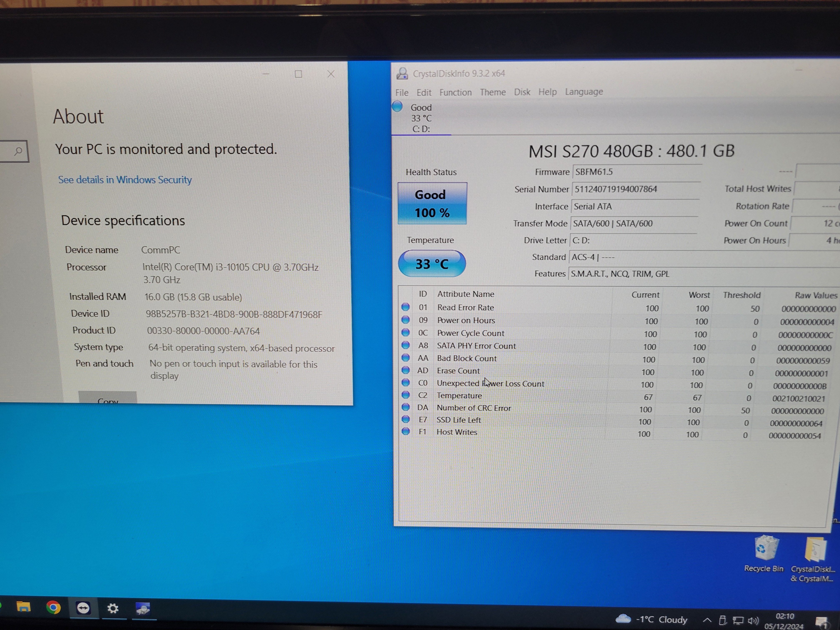Open File Explorer from the taskbar
840x630 pixels.
pos(24,607)
